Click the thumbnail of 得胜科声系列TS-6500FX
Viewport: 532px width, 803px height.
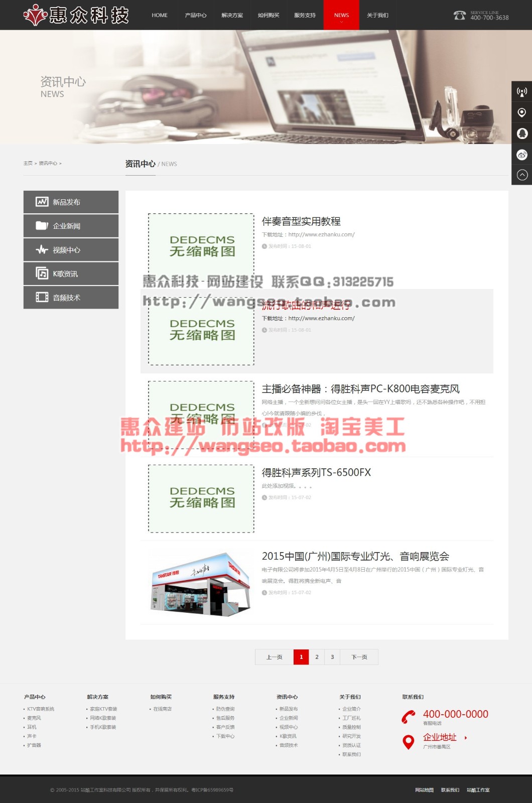(x=201, y=498)
